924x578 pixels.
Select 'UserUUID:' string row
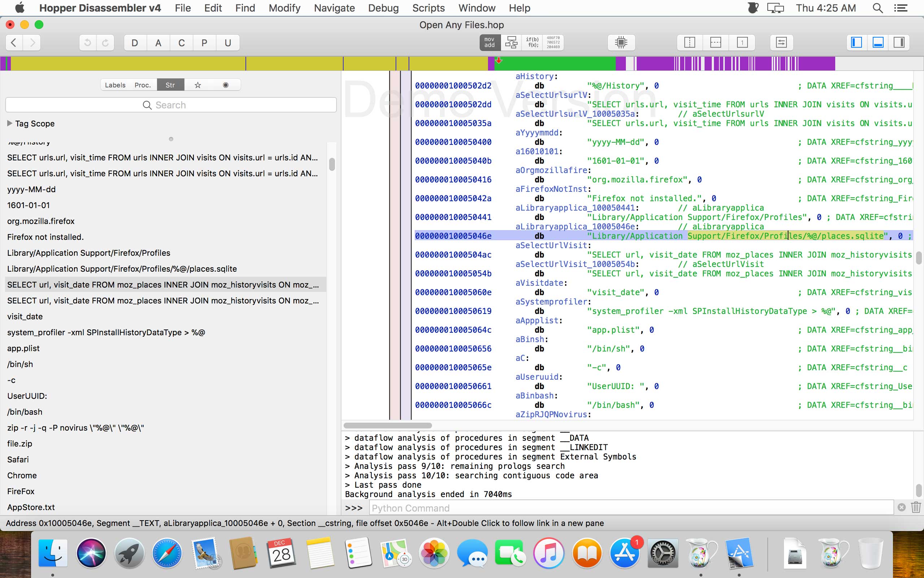click(165, 396)
